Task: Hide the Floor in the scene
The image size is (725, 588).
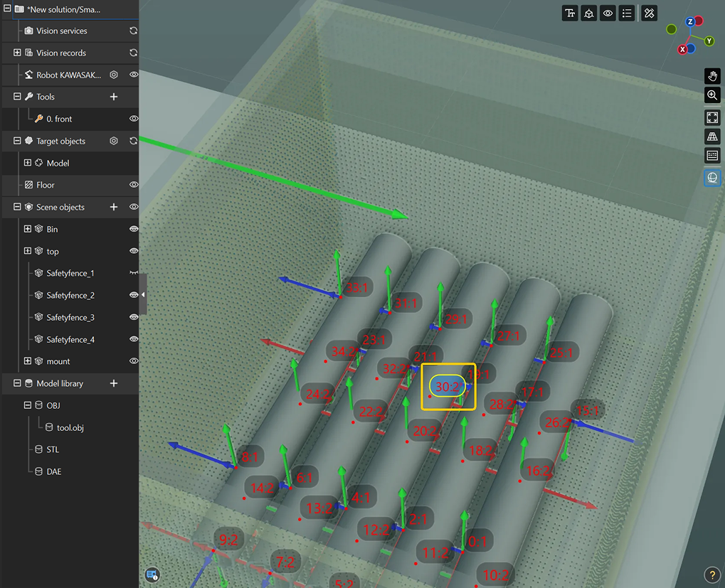Action: pos(133,185)
